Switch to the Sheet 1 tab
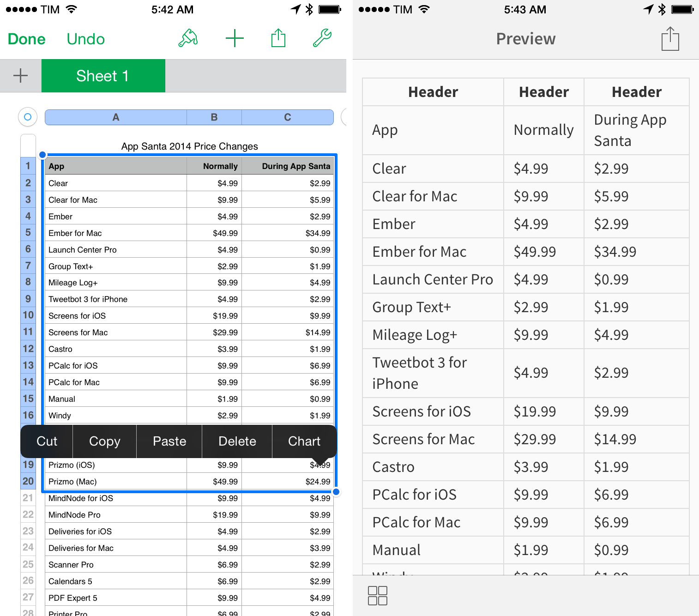 tap(103, 75)
